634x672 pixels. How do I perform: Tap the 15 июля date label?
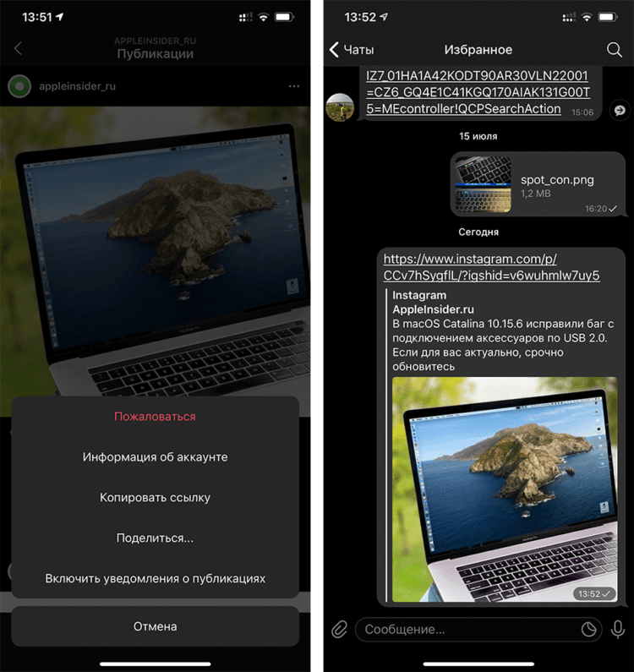478,136
